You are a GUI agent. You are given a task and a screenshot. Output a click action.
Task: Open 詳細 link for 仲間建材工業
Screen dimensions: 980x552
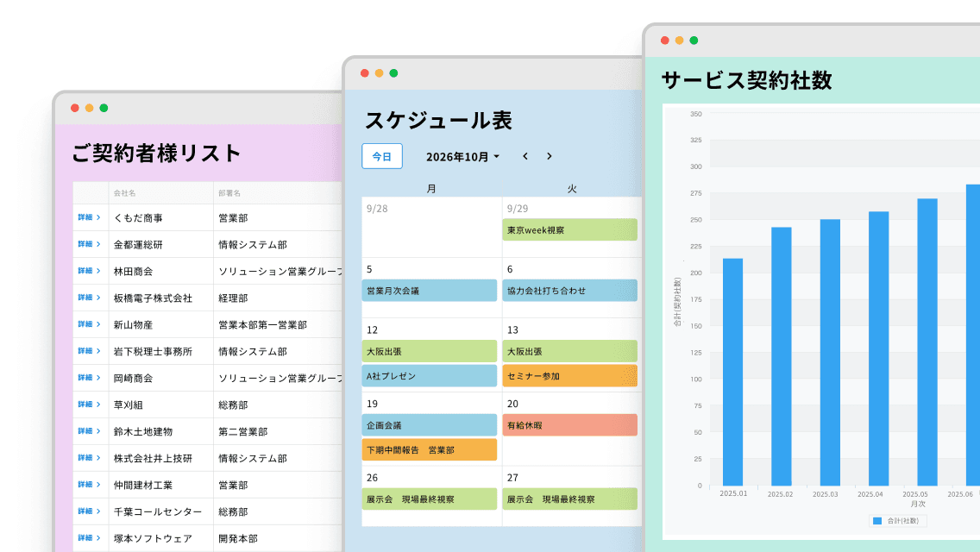[x=89, y=485]
